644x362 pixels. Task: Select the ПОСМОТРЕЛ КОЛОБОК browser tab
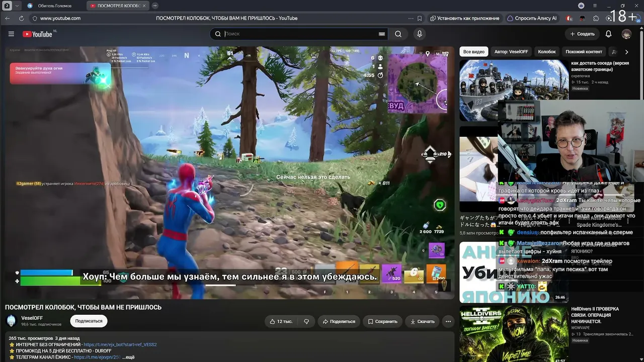pyautogui.click(x=117, y=6)
